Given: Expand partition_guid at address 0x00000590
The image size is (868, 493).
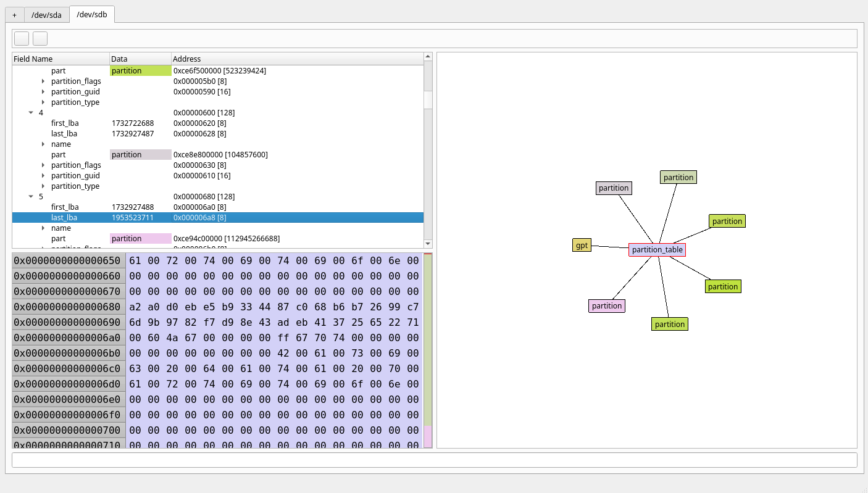Looking at the screenshot, I should click(x=43, y=92).
